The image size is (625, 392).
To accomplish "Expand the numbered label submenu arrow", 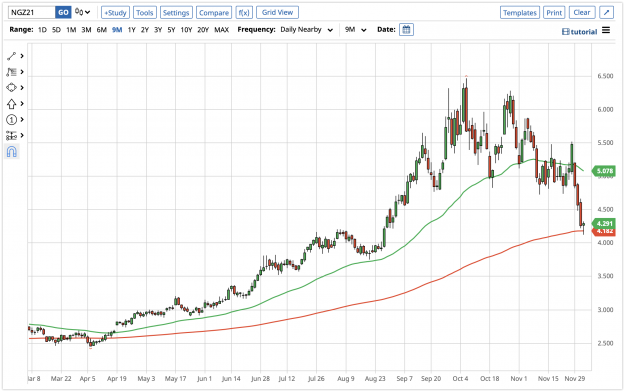I will (x=22, y=120).
